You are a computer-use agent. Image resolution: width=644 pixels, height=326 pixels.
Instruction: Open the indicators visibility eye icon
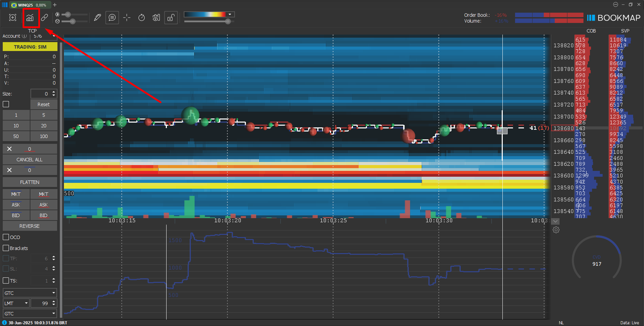[x=156, y=17]
